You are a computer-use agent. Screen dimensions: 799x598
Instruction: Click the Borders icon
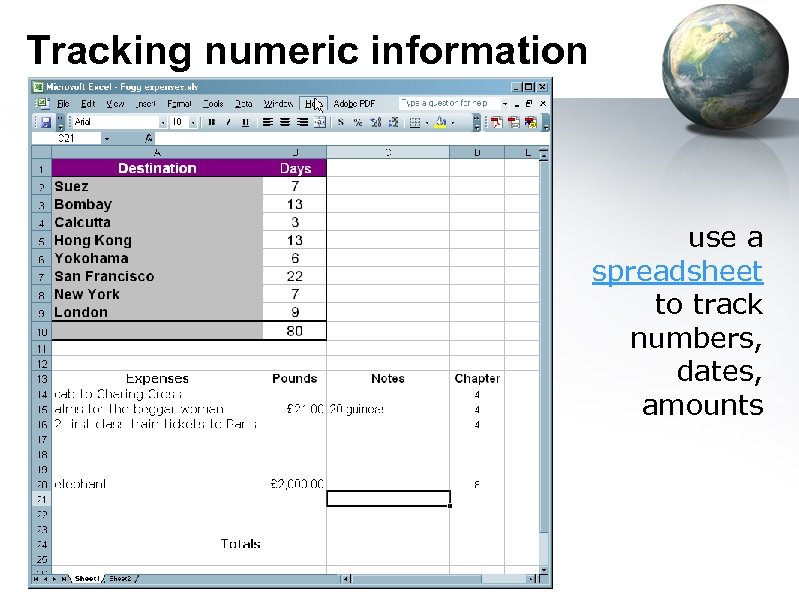pyautogui.click(x=415, y=122)
